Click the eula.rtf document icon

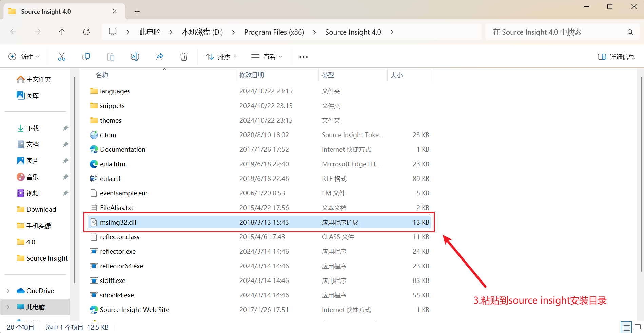pos(94,179)
